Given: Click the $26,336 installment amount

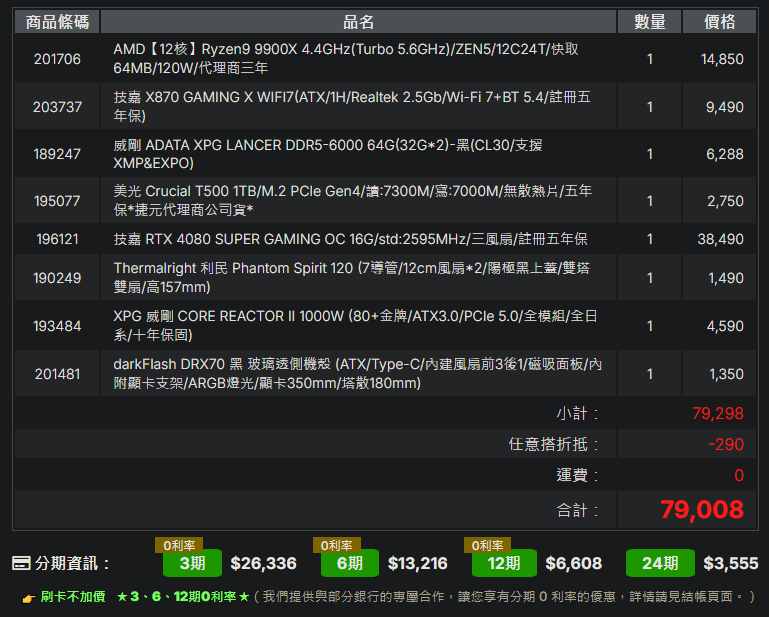Looking at the screenshot, I should click(x=263, y=563).
